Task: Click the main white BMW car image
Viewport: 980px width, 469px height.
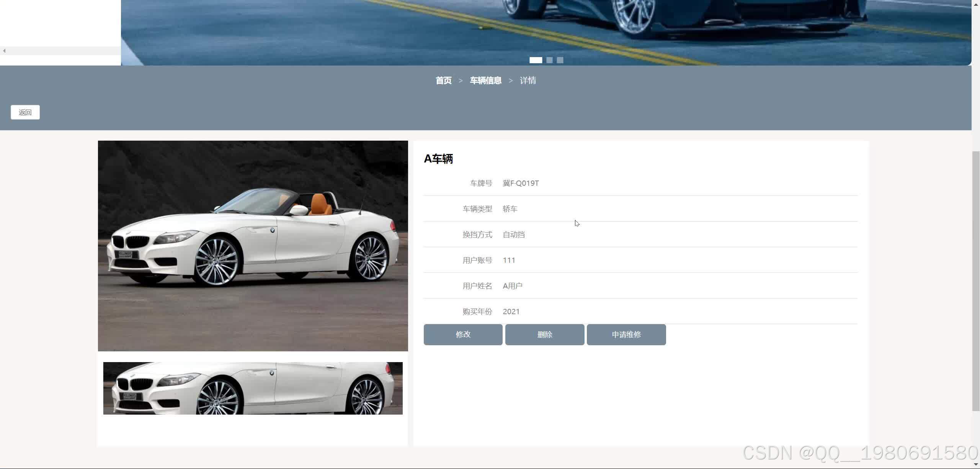Action: 253,246
